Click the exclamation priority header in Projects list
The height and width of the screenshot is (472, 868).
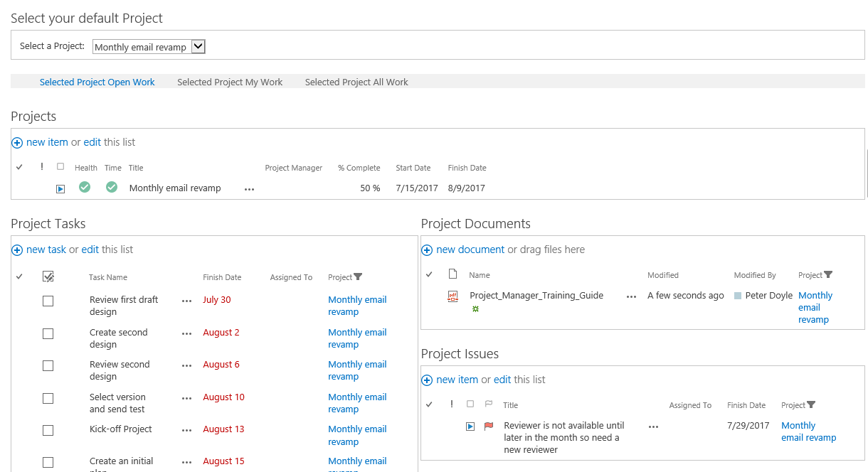(42, 167)
